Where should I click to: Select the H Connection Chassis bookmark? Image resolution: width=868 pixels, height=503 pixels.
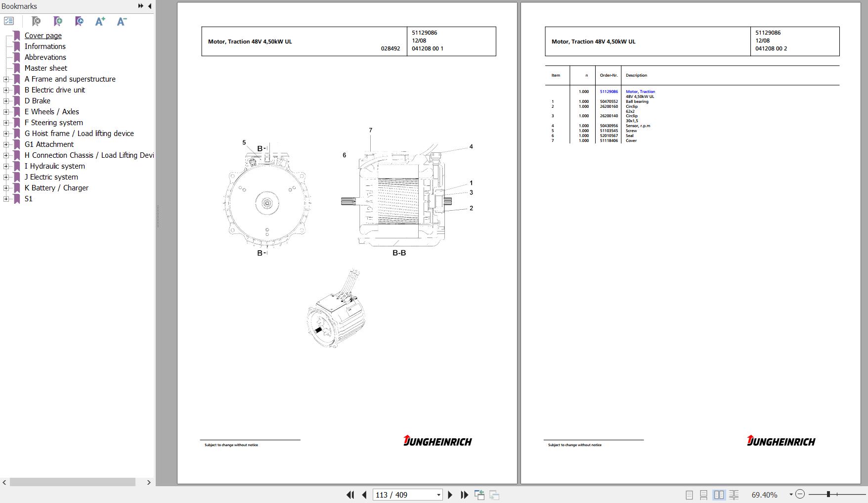(89, 155)
